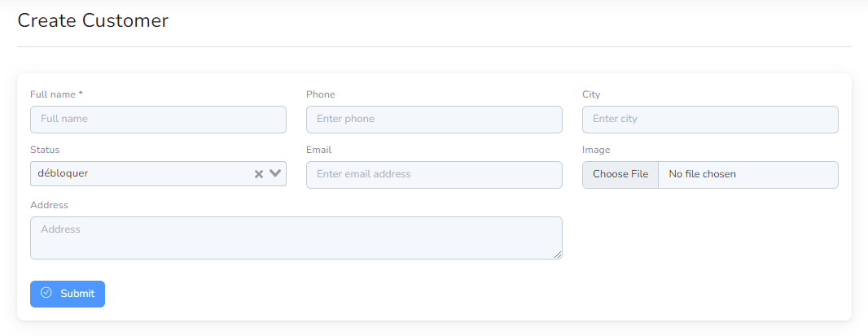Click the No file chosen text
Image resolution: width=868 pixels, height=336 pixels.
click(x=703, y=174)
